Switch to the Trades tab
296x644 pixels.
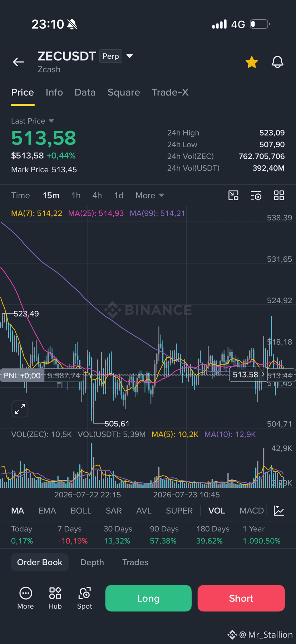[135, 562]
